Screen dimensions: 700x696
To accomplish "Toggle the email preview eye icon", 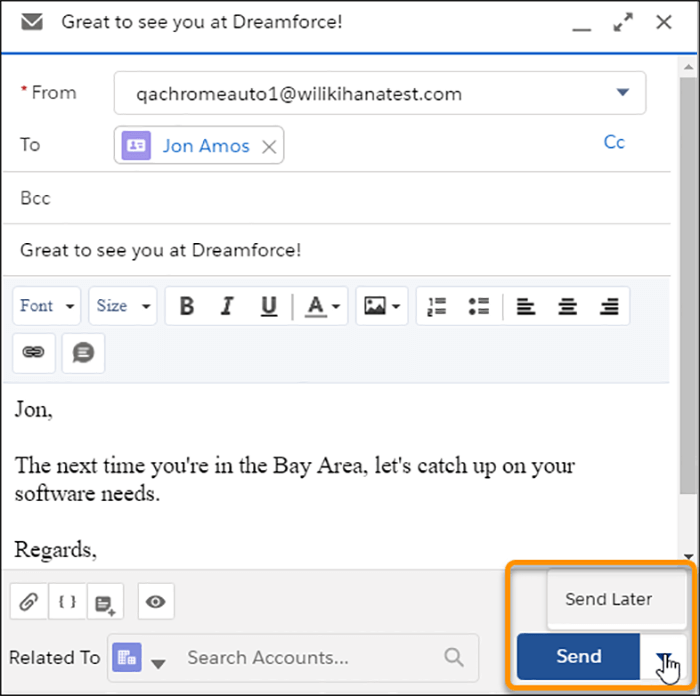I will click(156, 601).
